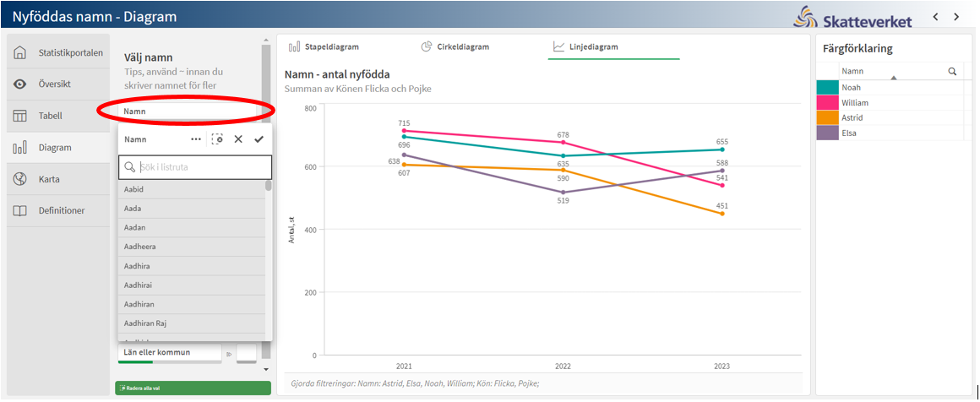Go to previous page arrow

(935, 17)
